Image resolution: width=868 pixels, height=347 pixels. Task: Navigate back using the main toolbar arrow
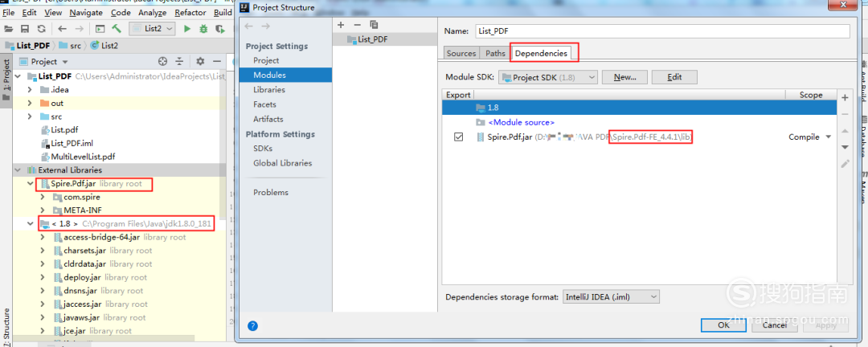pos(62,29)
